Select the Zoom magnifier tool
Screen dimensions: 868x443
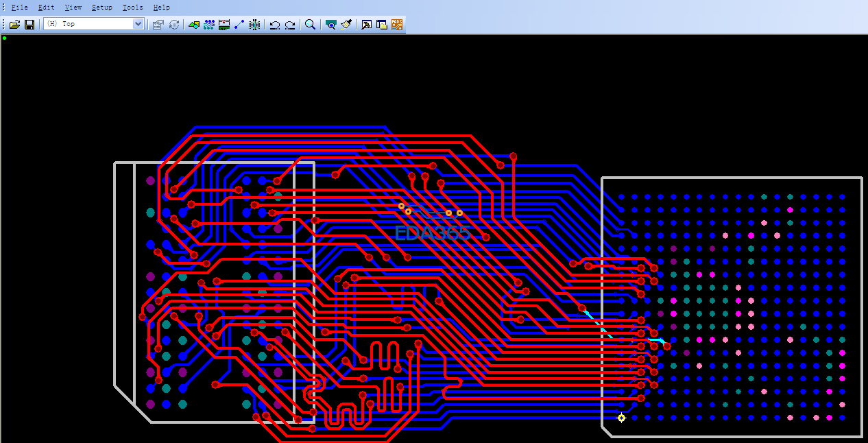coord(311,25)
